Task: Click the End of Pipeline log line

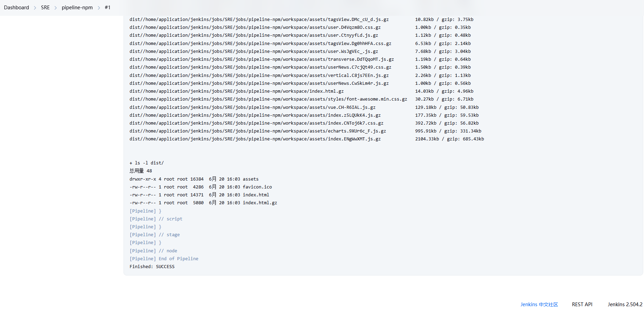Action: coord(164,259)
